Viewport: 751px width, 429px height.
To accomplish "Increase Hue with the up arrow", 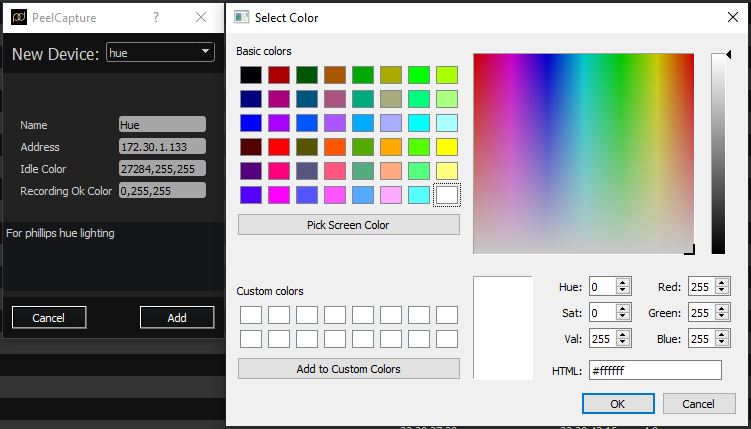I will coord(623,282).
